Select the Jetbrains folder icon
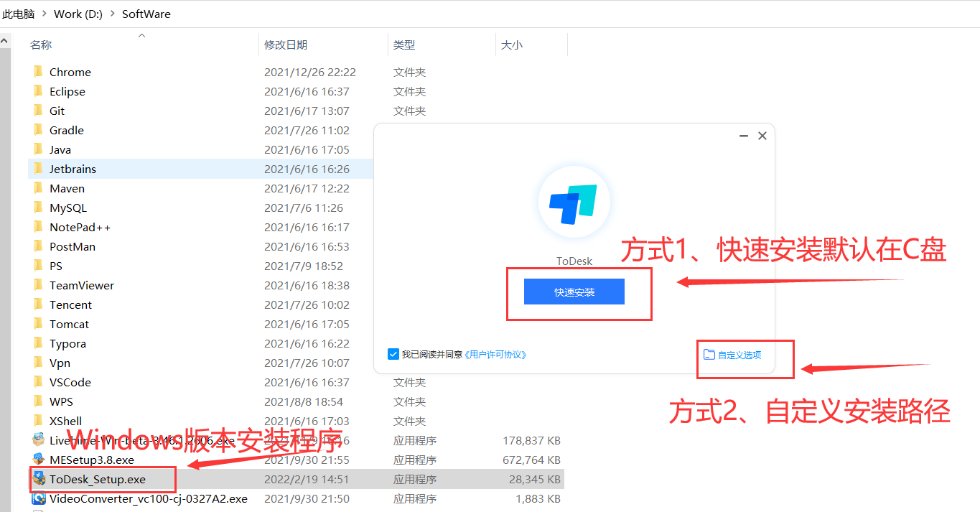Screen dimensions: 980x512 [x=38, y=169]
